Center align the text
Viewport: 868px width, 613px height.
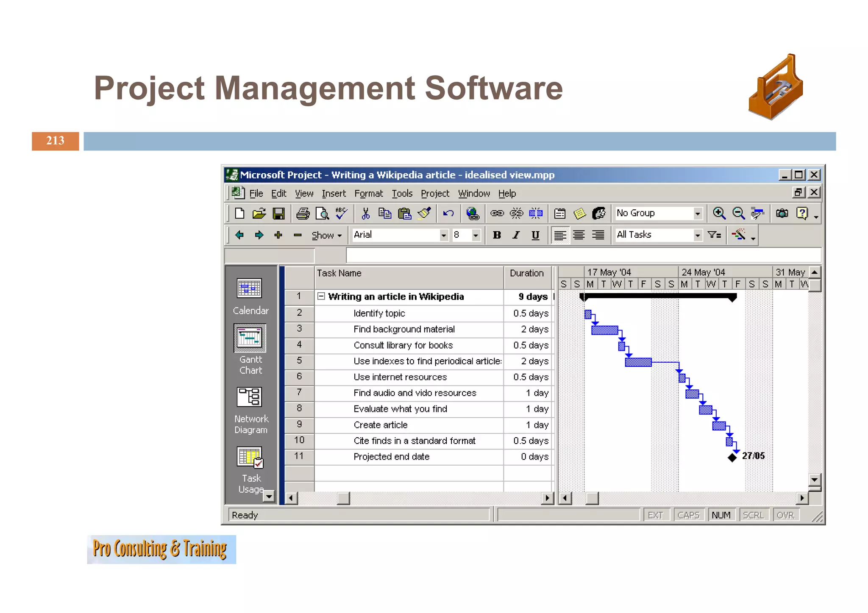[579, 235]
